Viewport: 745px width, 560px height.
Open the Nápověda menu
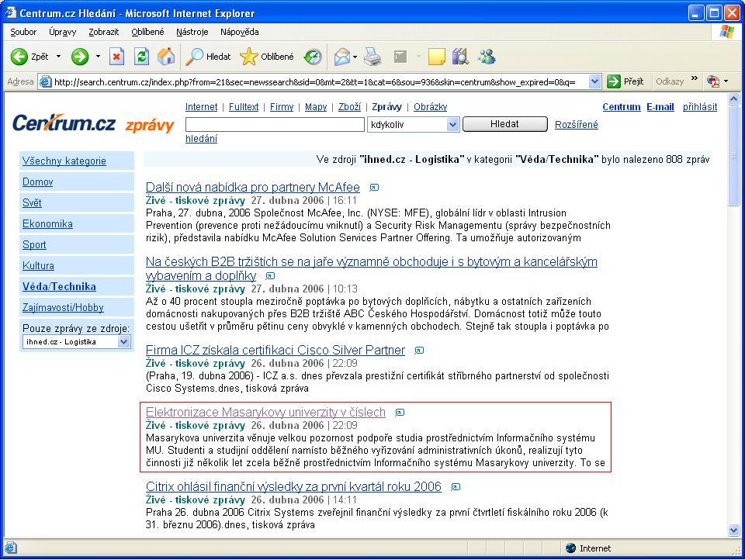point(240,32)
